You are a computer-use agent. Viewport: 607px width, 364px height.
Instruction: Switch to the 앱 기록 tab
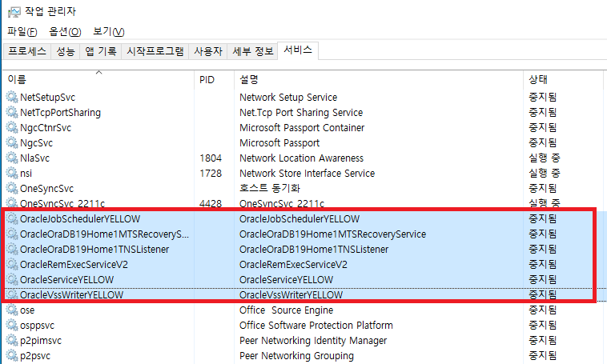101,51
